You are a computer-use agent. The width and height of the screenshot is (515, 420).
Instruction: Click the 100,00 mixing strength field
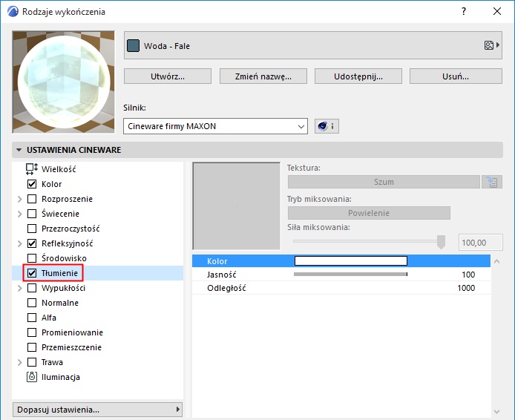481,243
